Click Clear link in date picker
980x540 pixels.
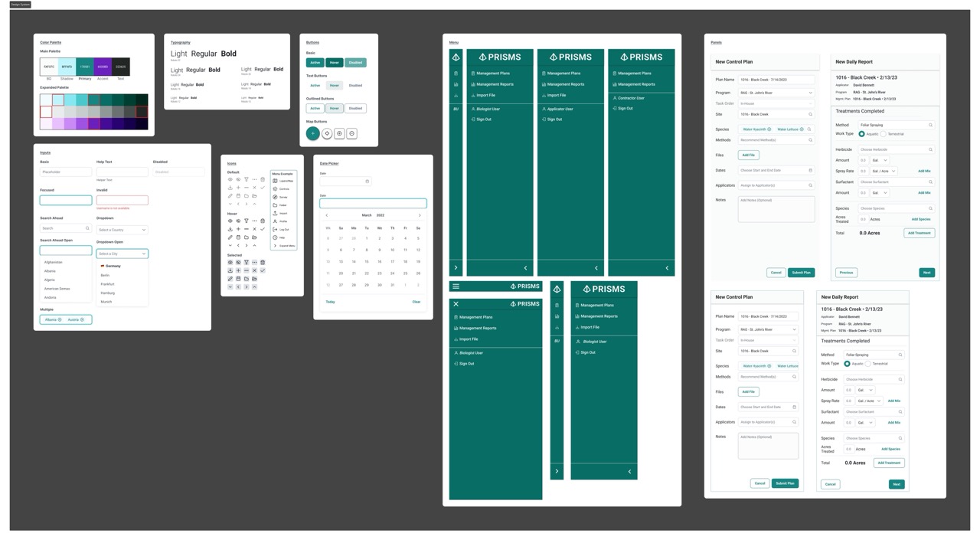(416, 302)
